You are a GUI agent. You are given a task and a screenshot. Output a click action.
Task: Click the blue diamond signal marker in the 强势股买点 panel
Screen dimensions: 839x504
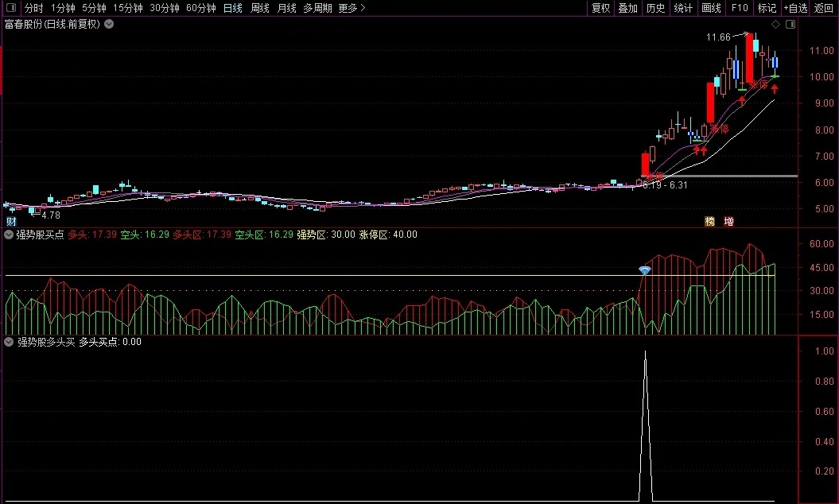[645, 271]
